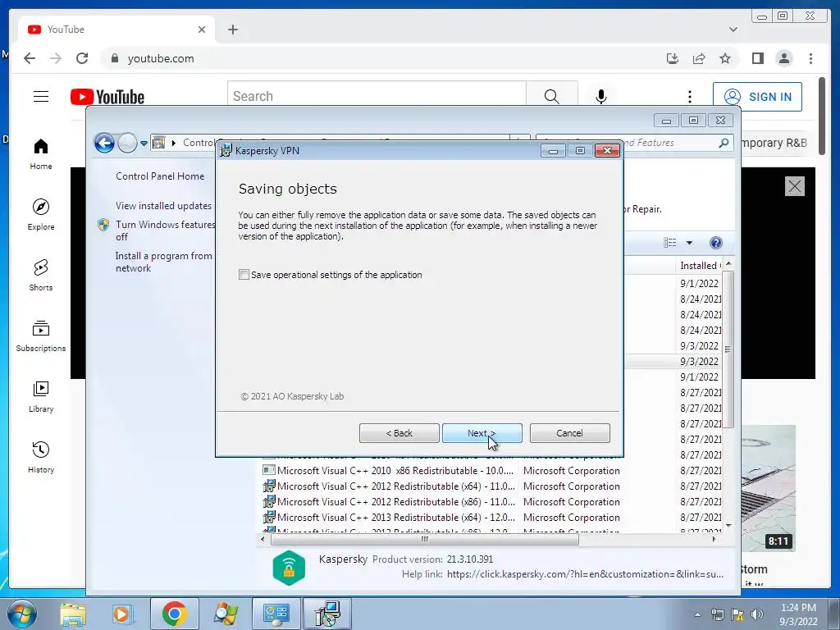Click Chrome address bar youtube.com
840x630 pixels.
click(161, 58)
